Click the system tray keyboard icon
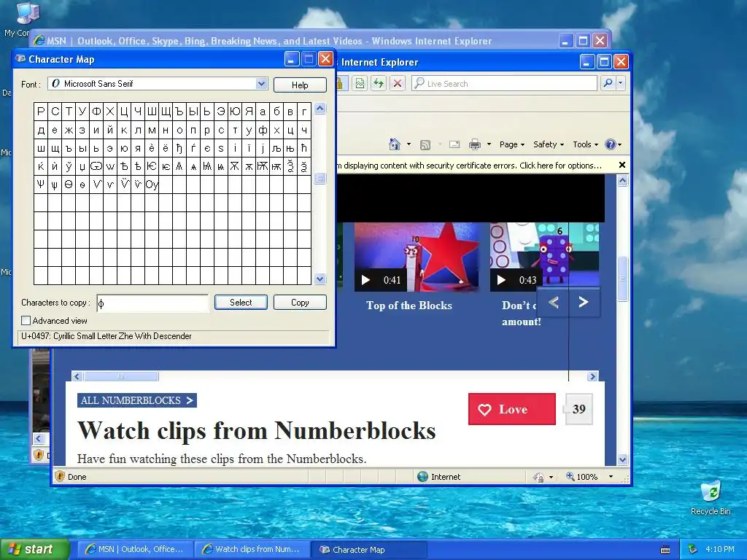 coord(665,550)
